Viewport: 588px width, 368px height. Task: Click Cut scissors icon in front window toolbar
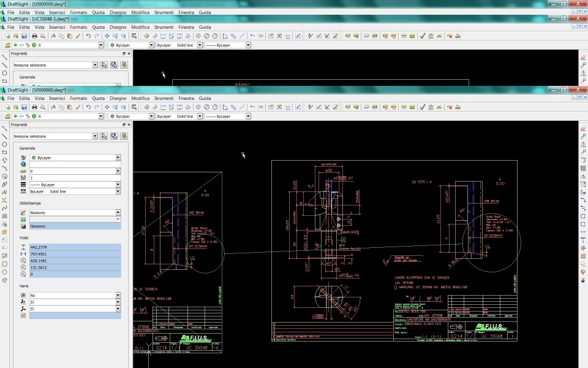(53, 107)
